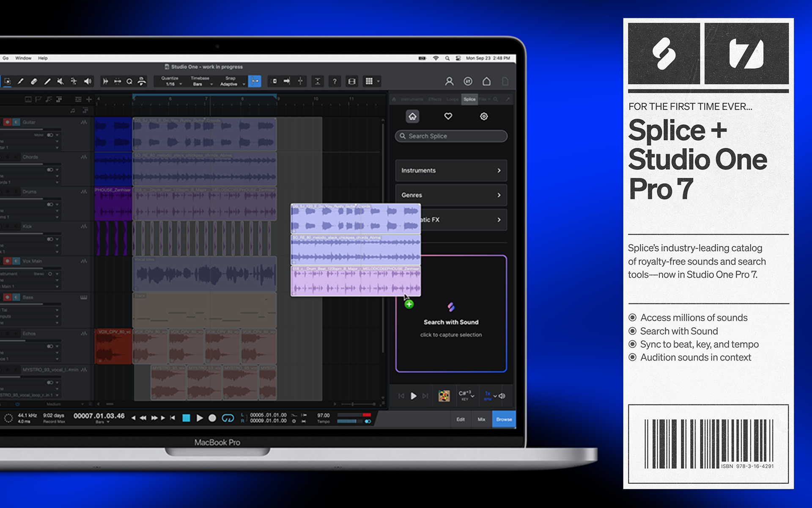
Task: Click the add track plus icon
Action: click(x=89, y=99)
